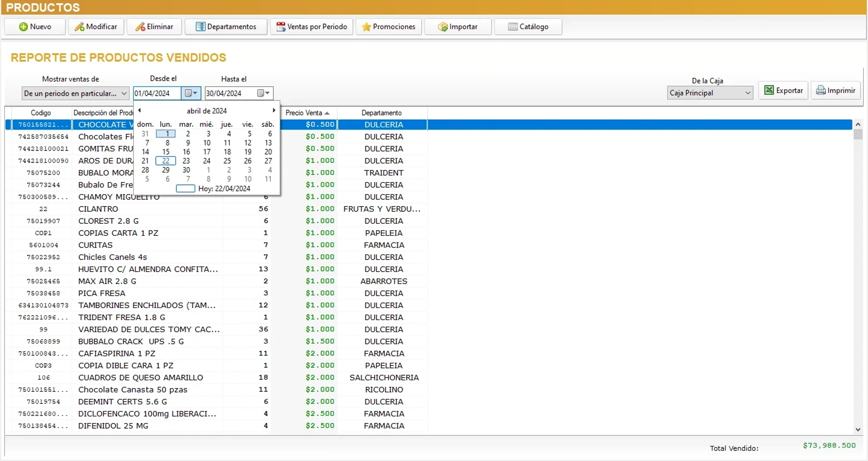868x461 pixels.
Task: Print the report using Imprimir
Action: (x=835, y=91)
